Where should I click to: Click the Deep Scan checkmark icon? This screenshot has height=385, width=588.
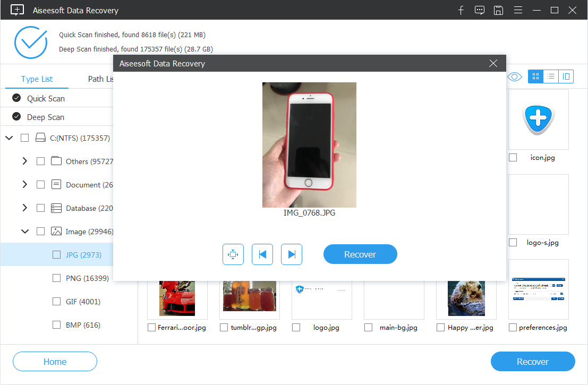pyautogui.click(x=16, y=116)
